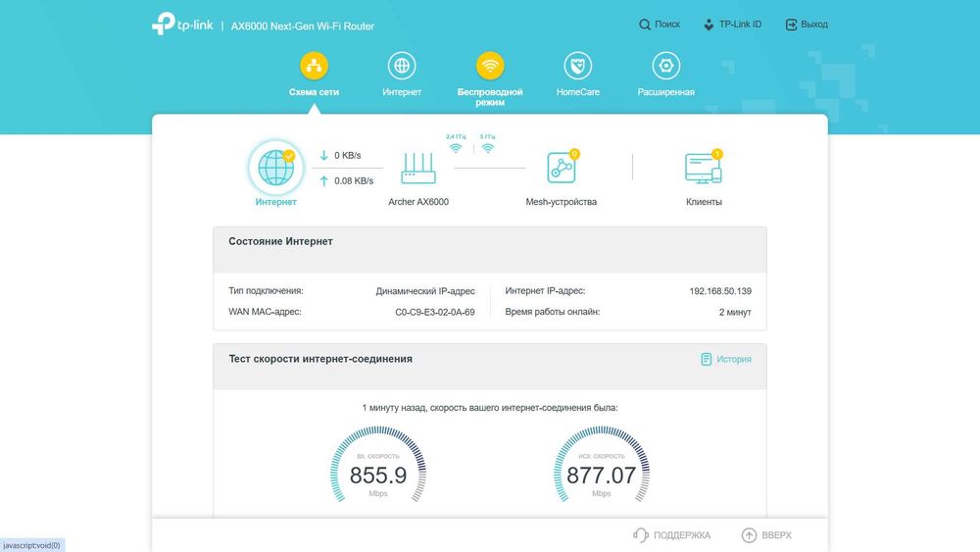Select the Archer AX6000 router icon

click(x=418, y=169)
